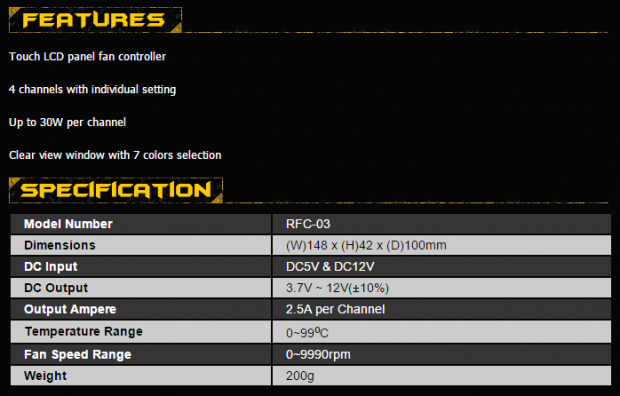Click the RFC-03 model value

(308, 224)
